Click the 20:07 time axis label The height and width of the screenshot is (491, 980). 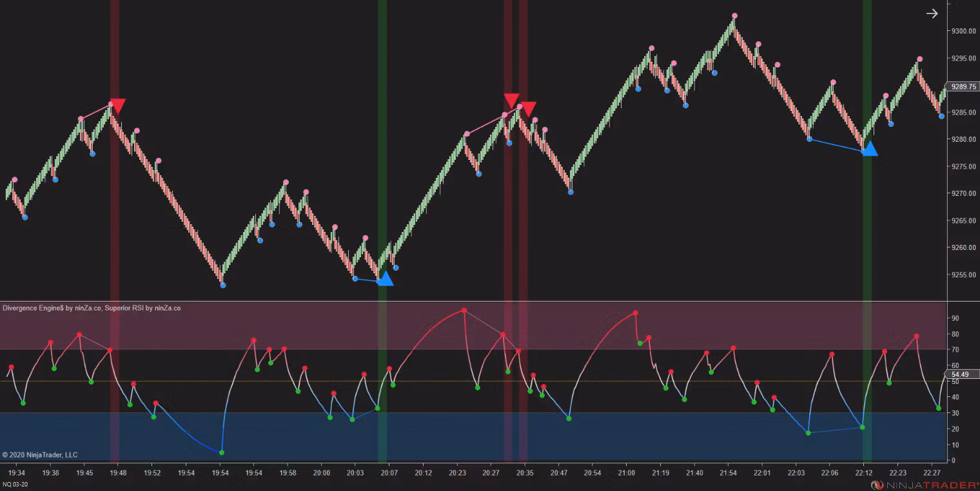click(x=389, y=473)
